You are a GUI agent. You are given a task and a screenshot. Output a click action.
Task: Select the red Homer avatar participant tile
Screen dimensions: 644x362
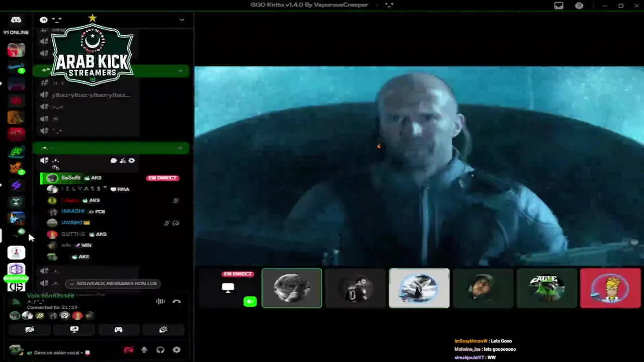610,288
